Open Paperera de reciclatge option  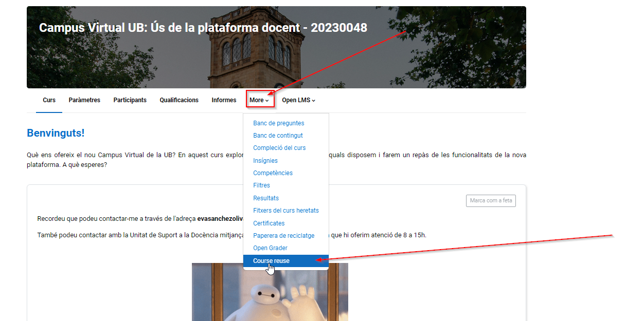point(283,236)
